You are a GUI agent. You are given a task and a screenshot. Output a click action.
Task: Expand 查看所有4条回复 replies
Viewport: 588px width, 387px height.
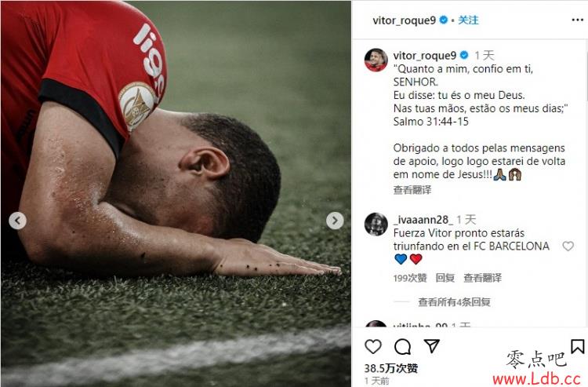click(x=454, y=301)
